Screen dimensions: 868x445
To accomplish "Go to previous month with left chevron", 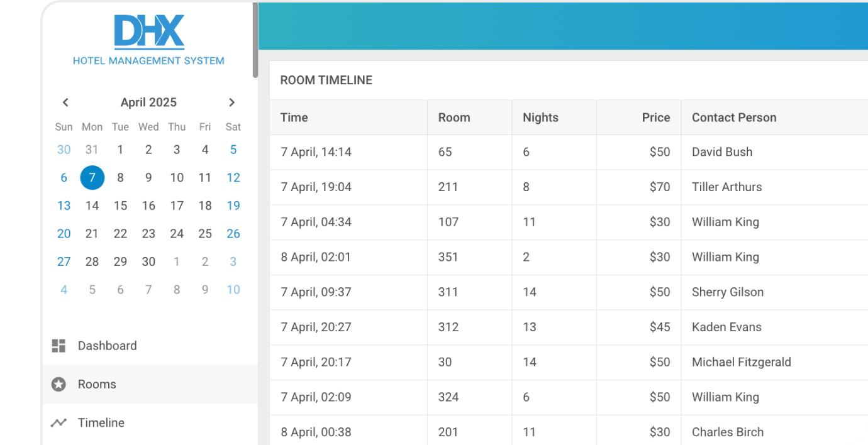I will tap(65, 102).
